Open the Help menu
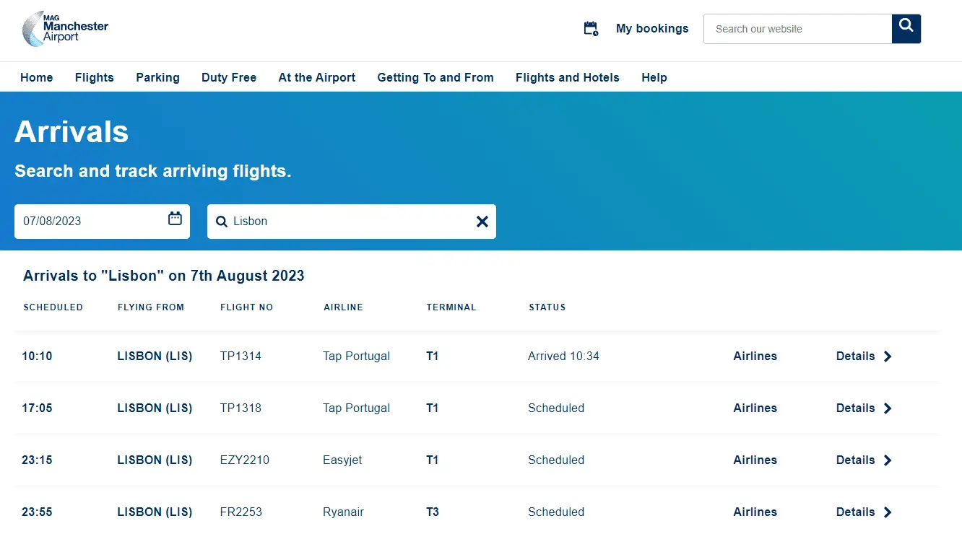962x560 pixels. 654,77
